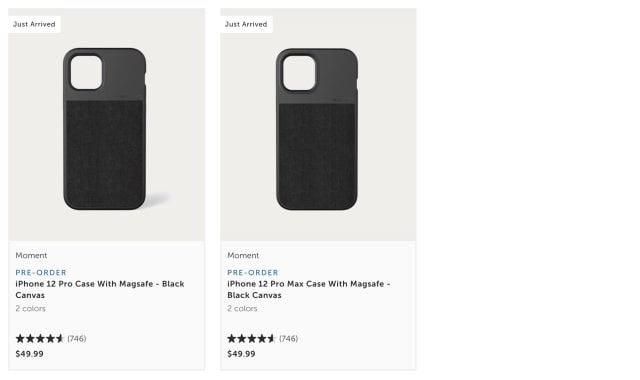Click the camera cutout on the second case image
Image resolution: width=640 pixels, height=380 pixels.
tap(299, 73)
